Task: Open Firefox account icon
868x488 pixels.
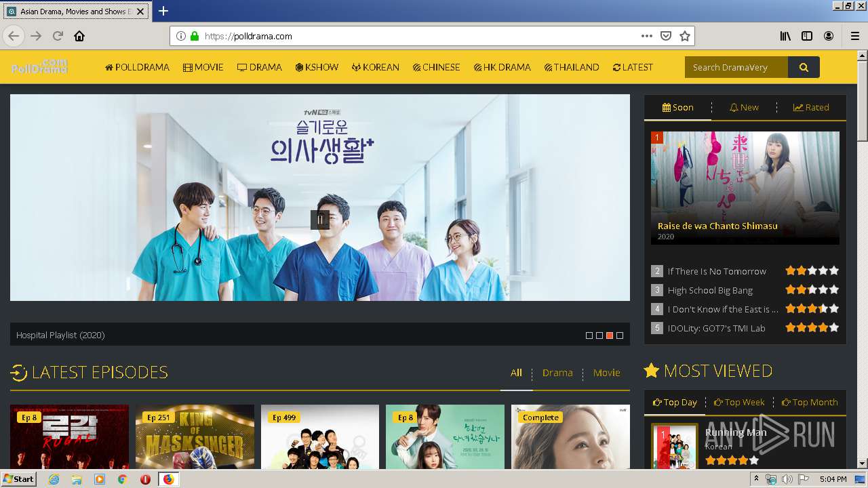Action: (x=829, y=36)
